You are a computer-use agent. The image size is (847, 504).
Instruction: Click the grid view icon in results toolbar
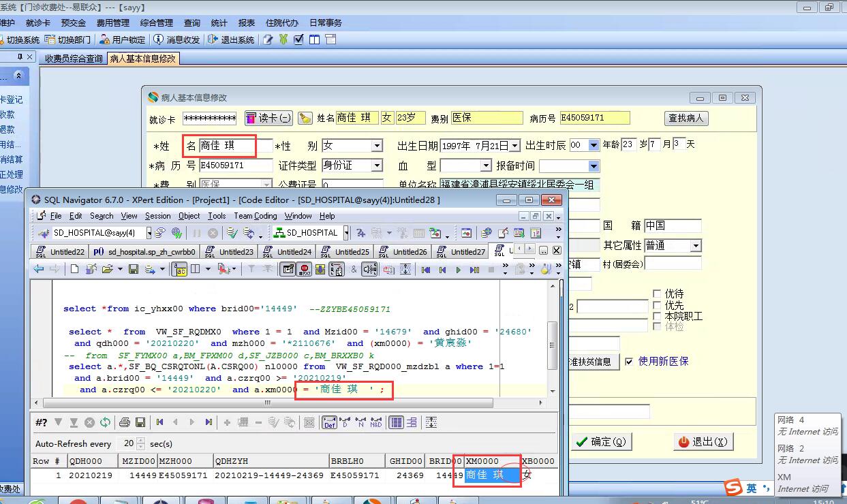396,422
